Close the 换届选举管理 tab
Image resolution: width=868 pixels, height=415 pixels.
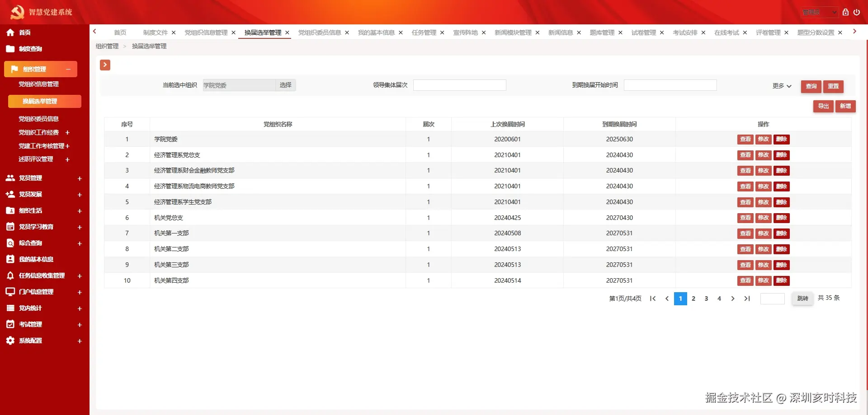[x=287, y=33]
